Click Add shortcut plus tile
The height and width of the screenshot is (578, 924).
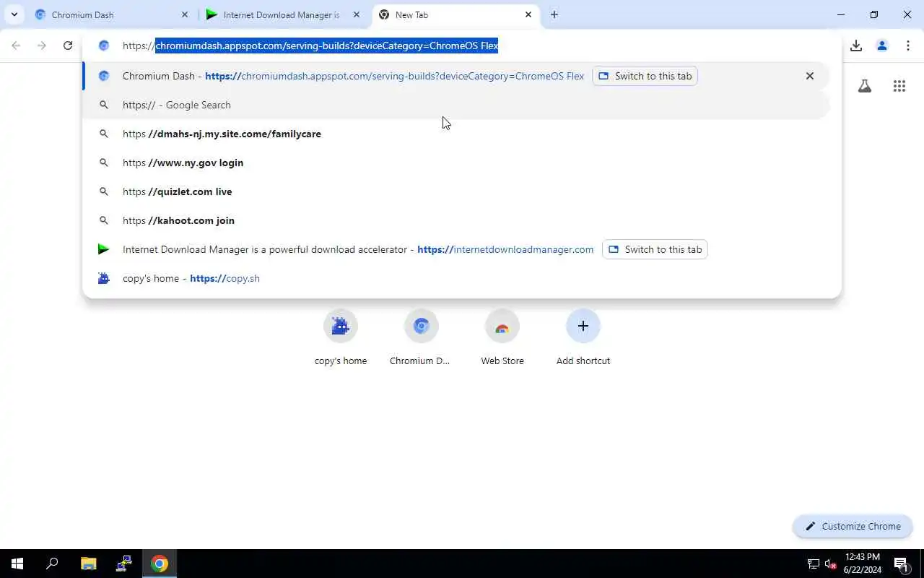point(583,337)
